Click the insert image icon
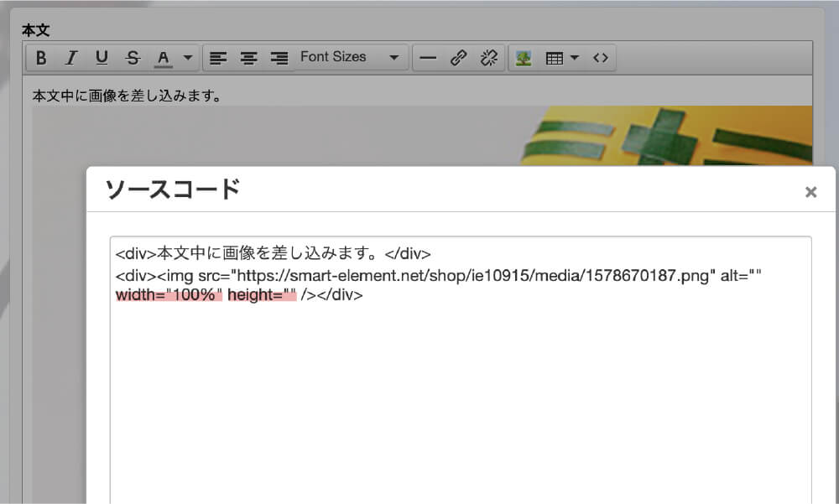The height and width of the screenshot is (504, 839). 524,58
